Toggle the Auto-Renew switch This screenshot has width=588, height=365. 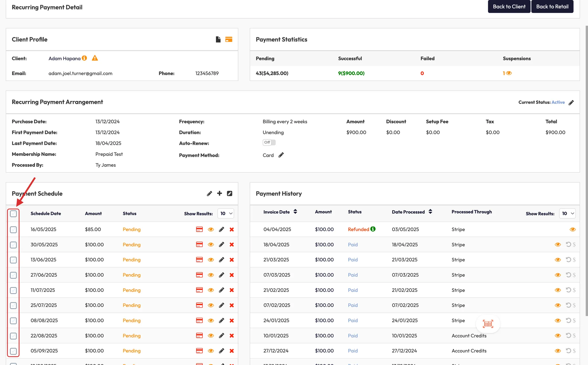coord(269,143)
